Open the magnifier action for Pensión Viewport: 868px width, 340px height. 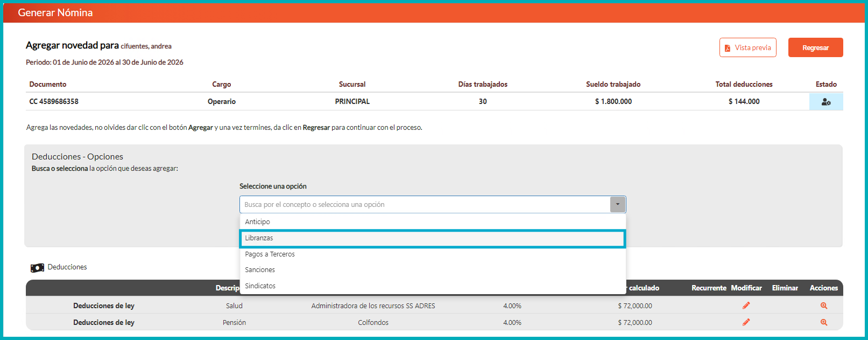[x=824, y=322]
